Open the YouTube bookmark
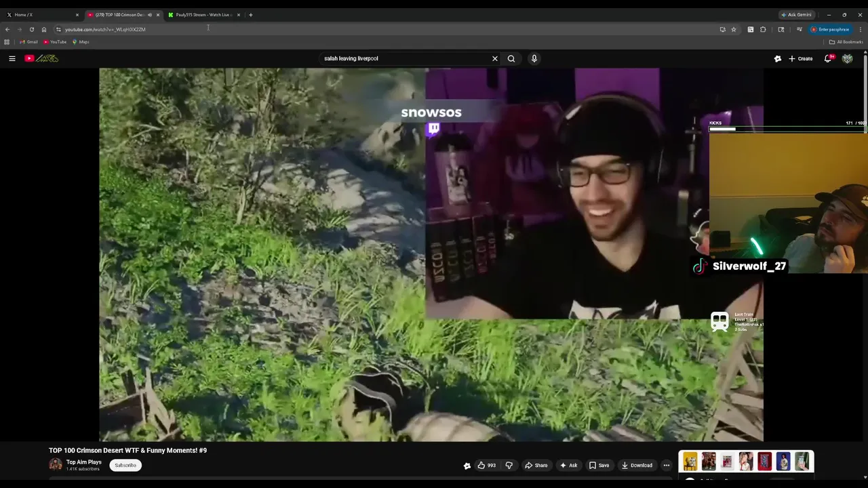 pyautogui.click(x=55, y=42)
